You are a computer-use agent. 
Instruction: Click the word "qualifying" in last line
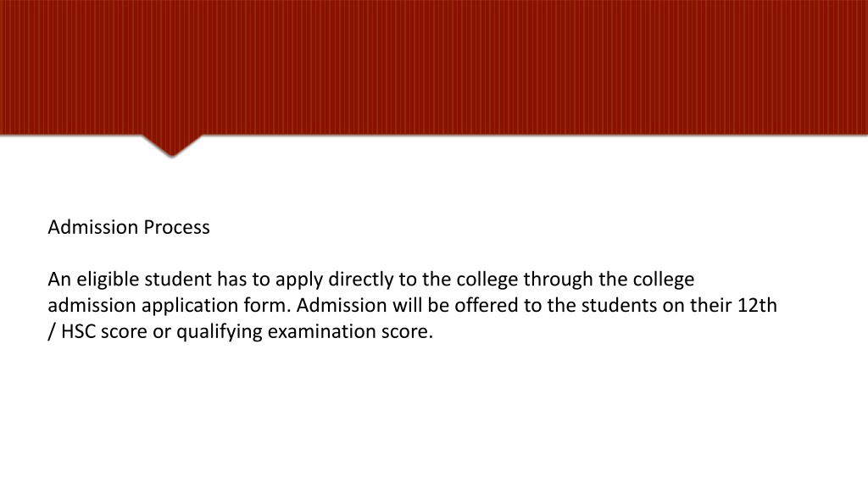(x=220, y=331)
